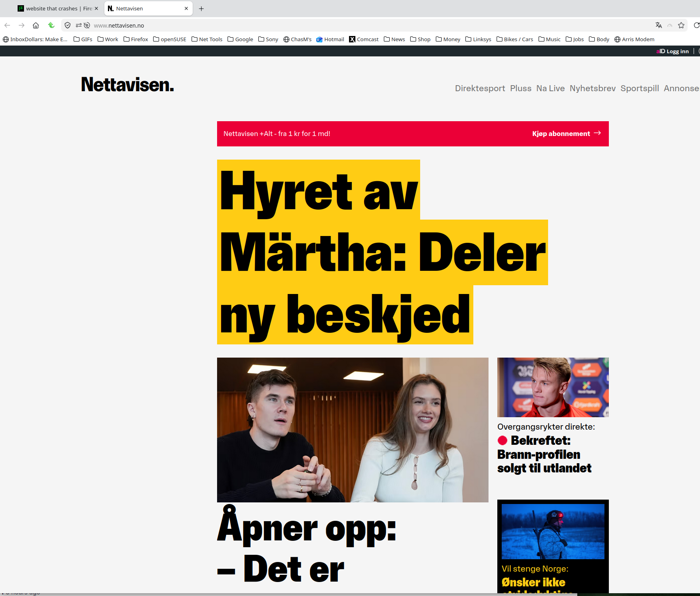Open the ChasM's bookmark
The height and width of the screenshot is (596, 700).
(x=297, y=39)
